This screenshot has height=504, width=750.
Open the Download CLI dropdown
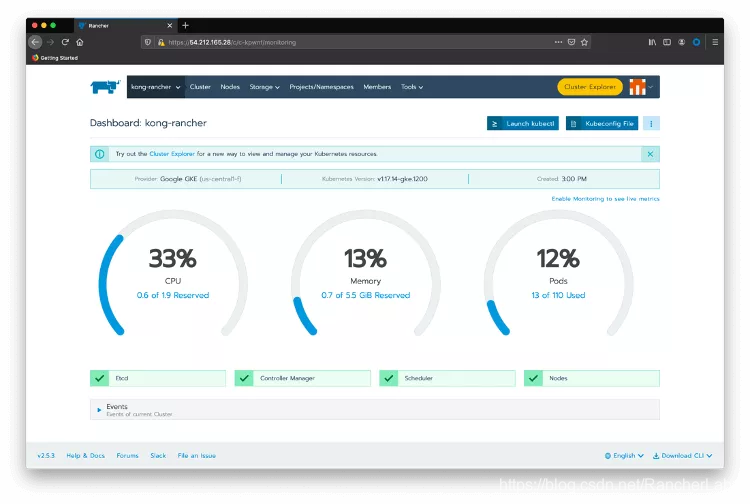683,456
